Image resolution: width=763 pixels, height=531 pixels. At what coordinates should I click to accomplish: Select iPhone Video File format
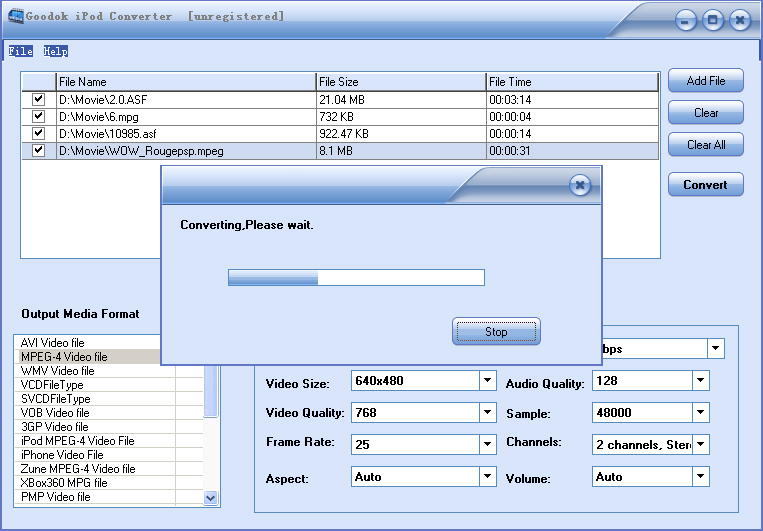94,455
